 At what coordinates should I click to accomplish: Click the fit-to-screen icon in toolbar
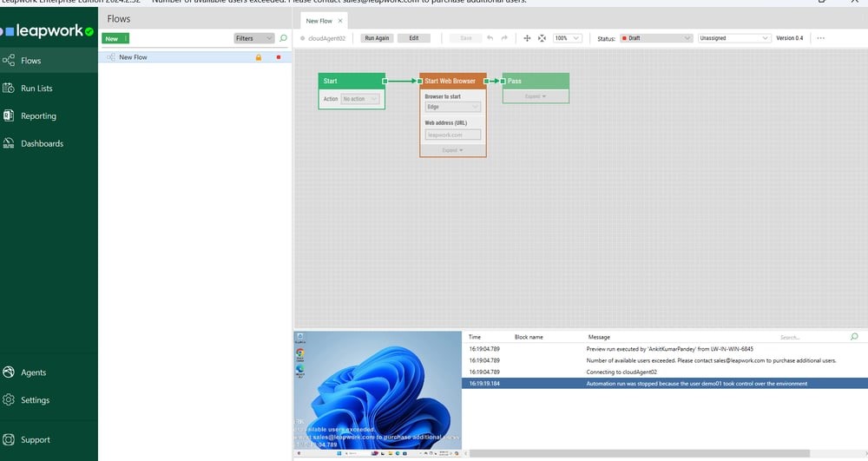(x=542, y=38)
